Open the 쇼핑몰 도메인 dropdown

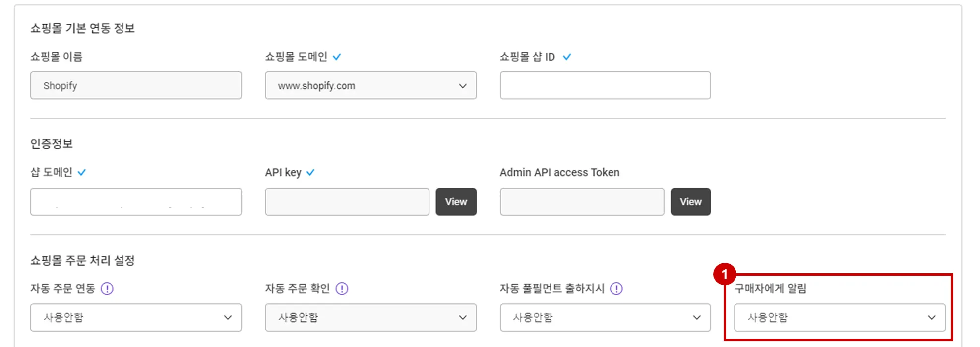click(x=370, y=85)
